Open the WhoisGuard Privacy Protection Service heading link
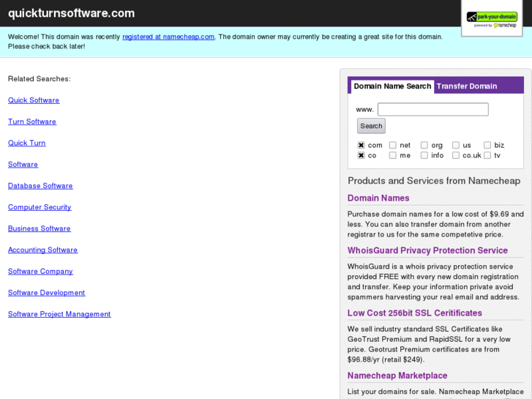Screen dimensions: 532x399 (427, 250)
